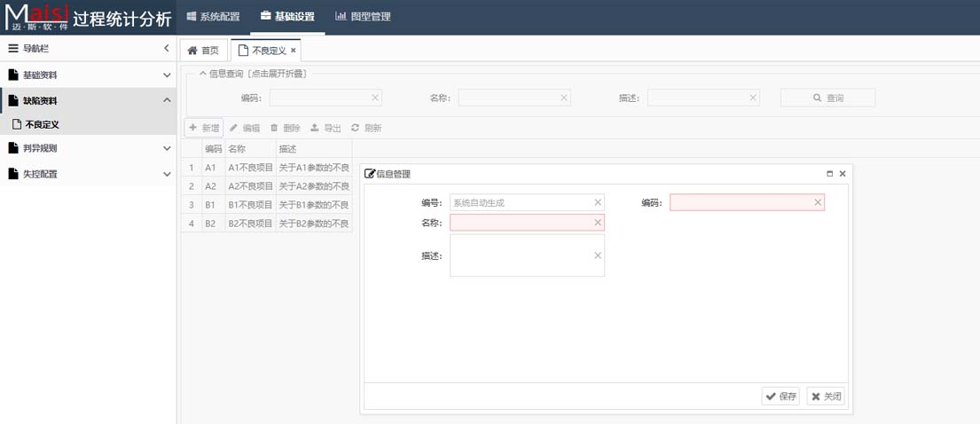Click the 保存 button in dialog

click(x=780, y=397)
